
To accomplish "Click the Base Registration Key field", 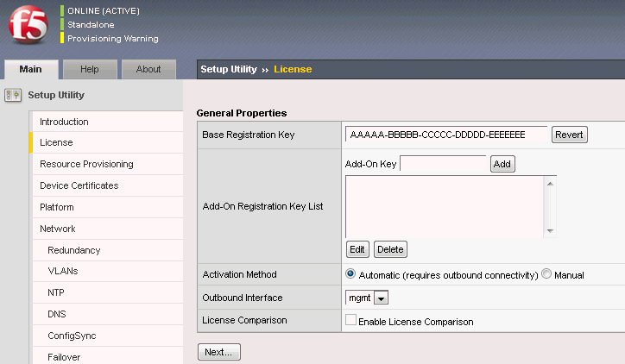I will pos(445,135).
